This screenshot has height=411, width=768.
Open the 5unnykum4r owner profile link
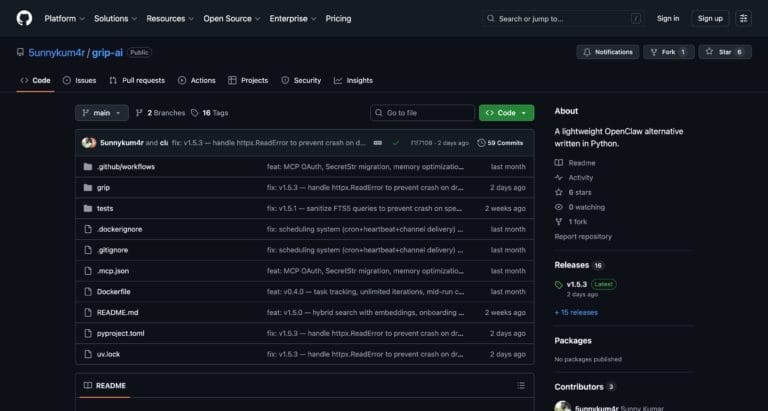tap(57, 53)
